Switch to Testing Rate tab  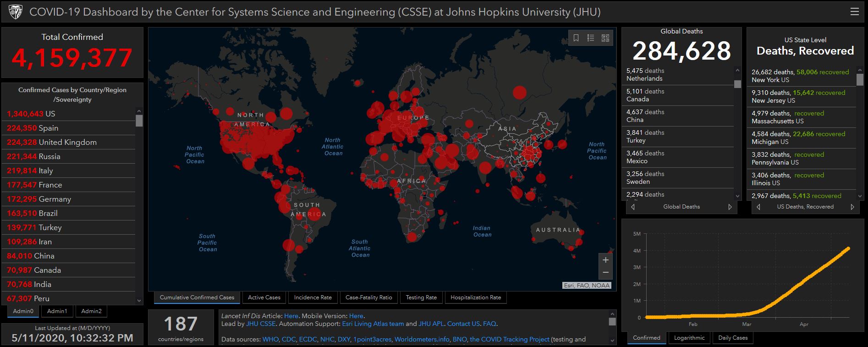421,297
